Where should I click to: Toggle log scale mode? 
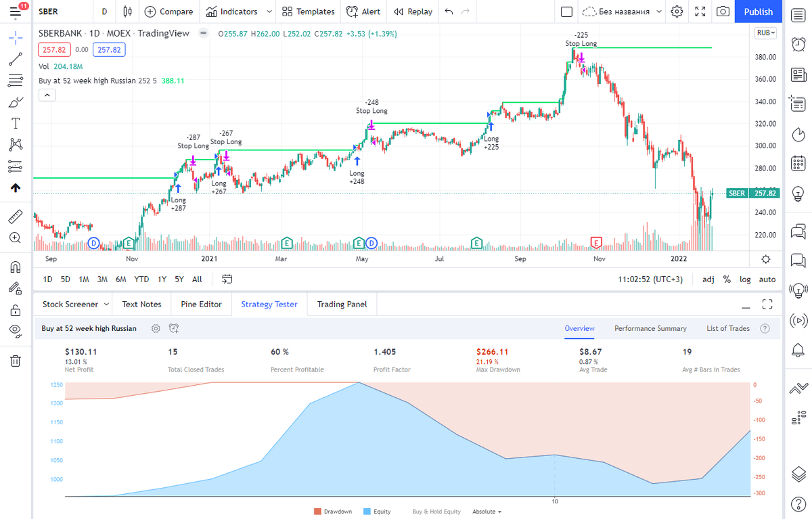(x=745, y=279)
